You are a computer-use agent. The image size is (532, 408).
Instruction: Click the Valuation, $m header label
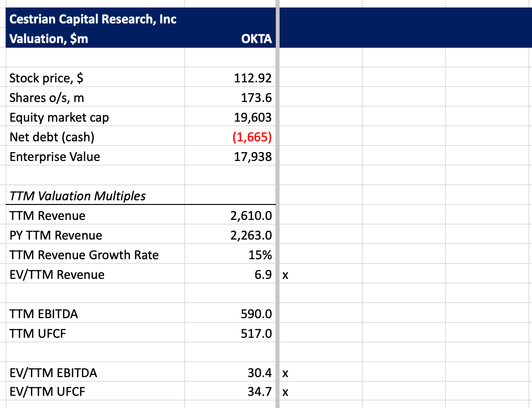49,38
